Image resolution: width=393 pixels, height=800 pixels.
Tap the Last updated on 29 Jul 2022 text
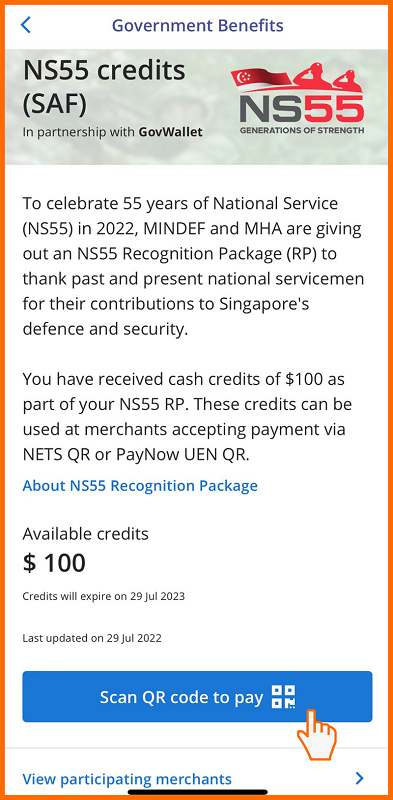pos(92,638)
